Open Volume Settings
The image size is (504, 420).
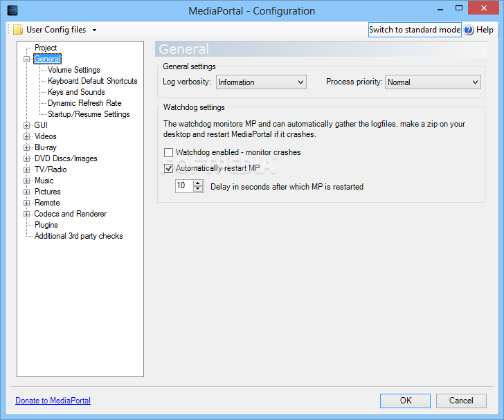tap(73, 70)
